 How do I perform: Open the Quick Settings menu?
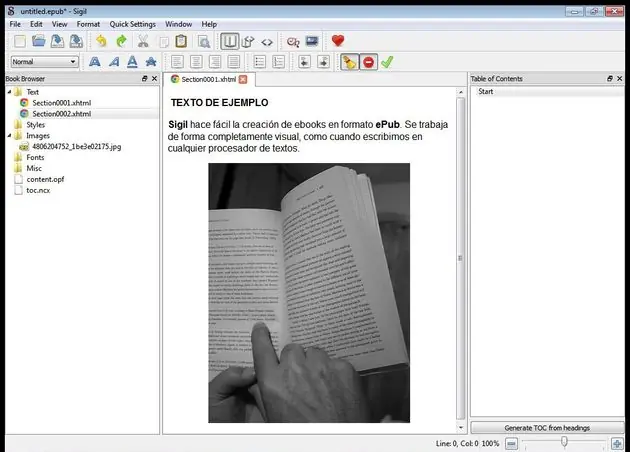tap(133, 24)
